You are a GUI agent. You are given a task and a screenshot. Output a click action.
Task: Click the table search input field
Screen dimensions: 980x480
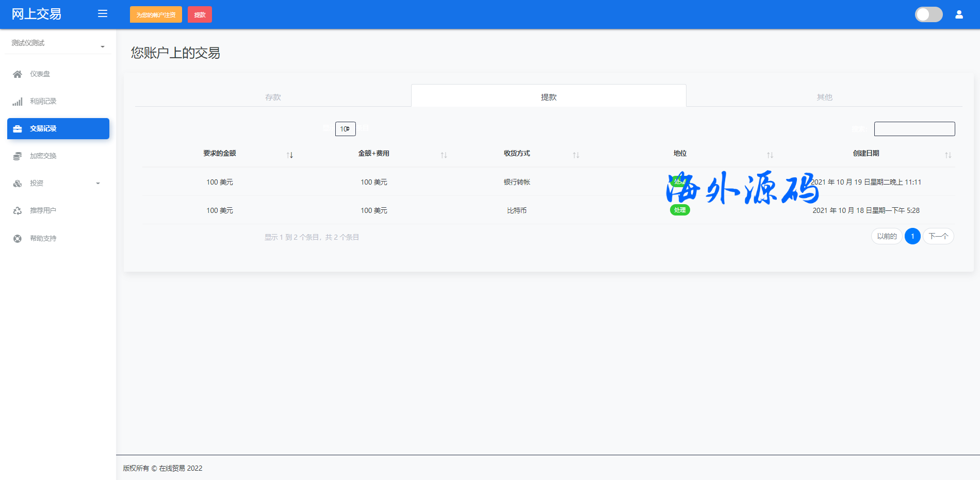(914, 129)
